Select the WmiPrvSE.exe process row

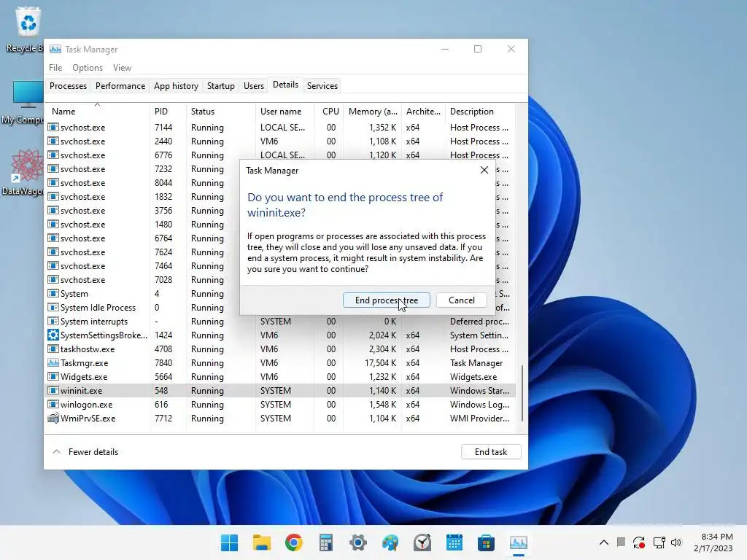pos(280,418)
